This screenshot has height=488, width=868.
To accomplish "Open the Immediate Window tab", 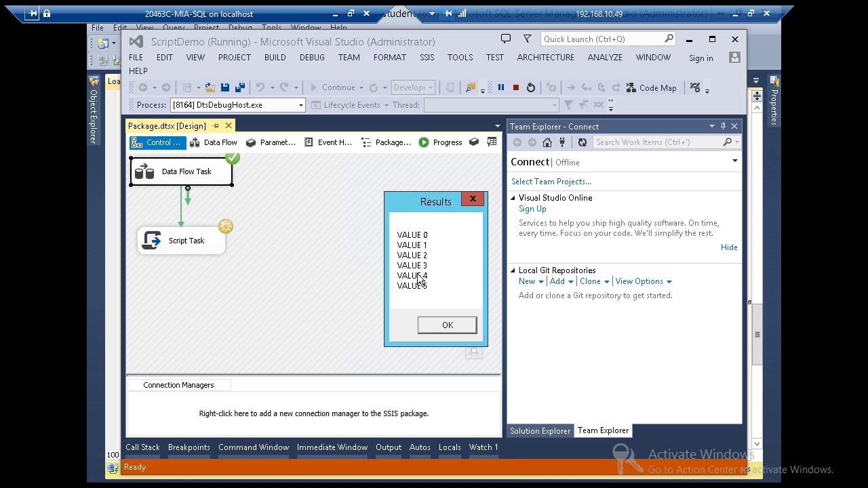I will click(x=332, y=447).
